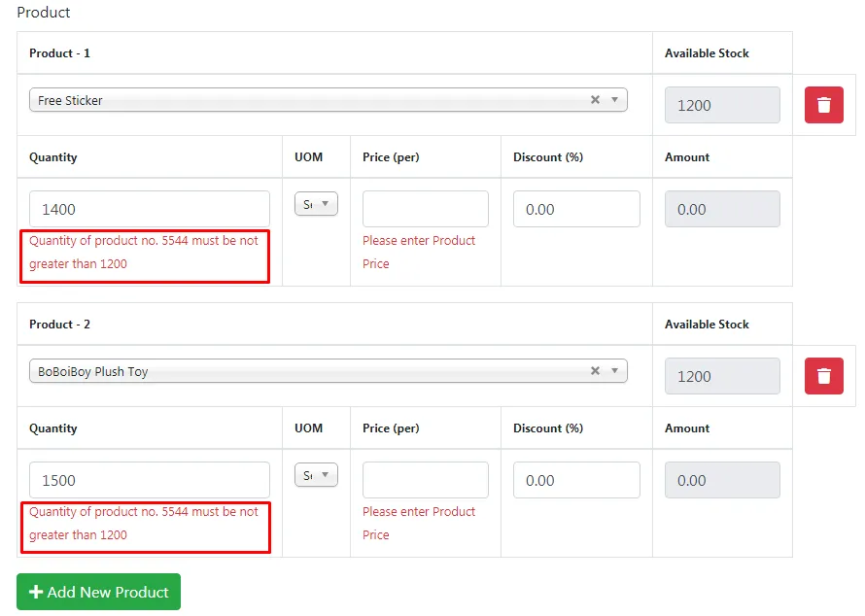
Task: Click Product 2 Amount field
Action: 722,480
